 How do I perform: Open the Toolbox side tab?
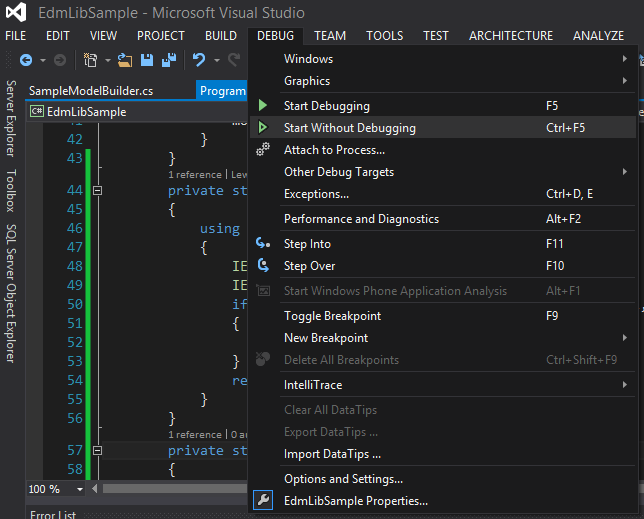11,190
